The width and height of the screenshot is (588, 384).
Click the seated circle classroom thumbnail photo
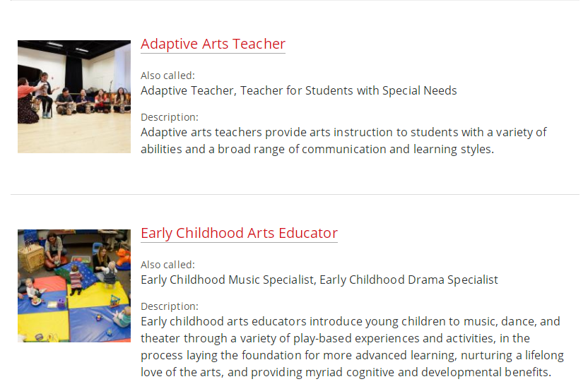[74, 97]
